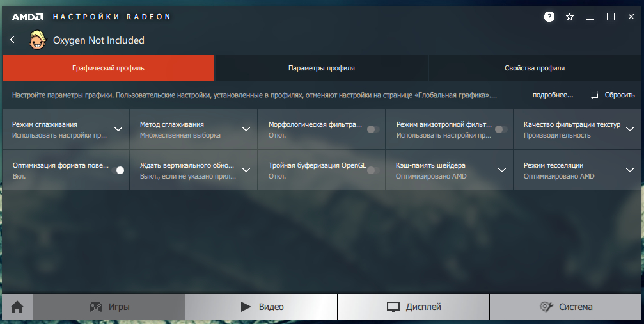Go back using the left arrow

tap(12, 40)
